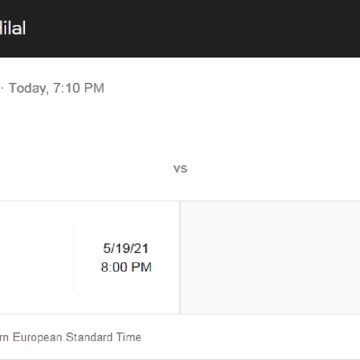Click the white area left of 'vs'
The height and width of the screenshot is (360, 360).
87,169
